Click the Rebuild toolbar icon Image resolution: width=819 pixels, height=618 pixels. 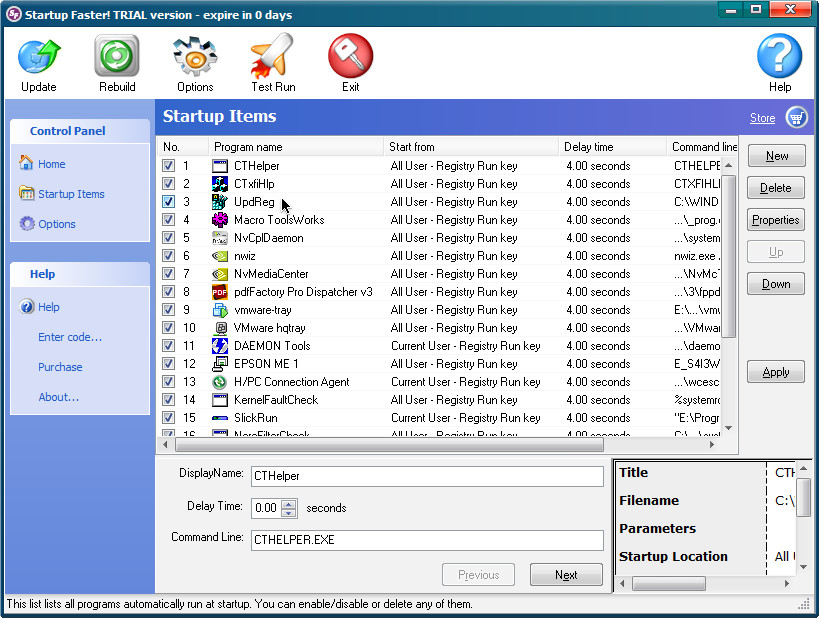coord(117,55)
